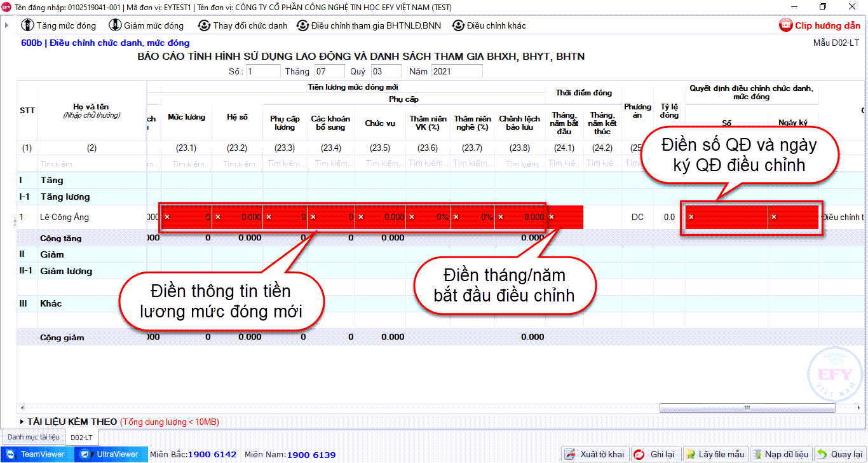Image resolution: width=868 pixels, height=463 pixels.
Task: Select the Tăng section row
Action: click(x=441, y=181)
